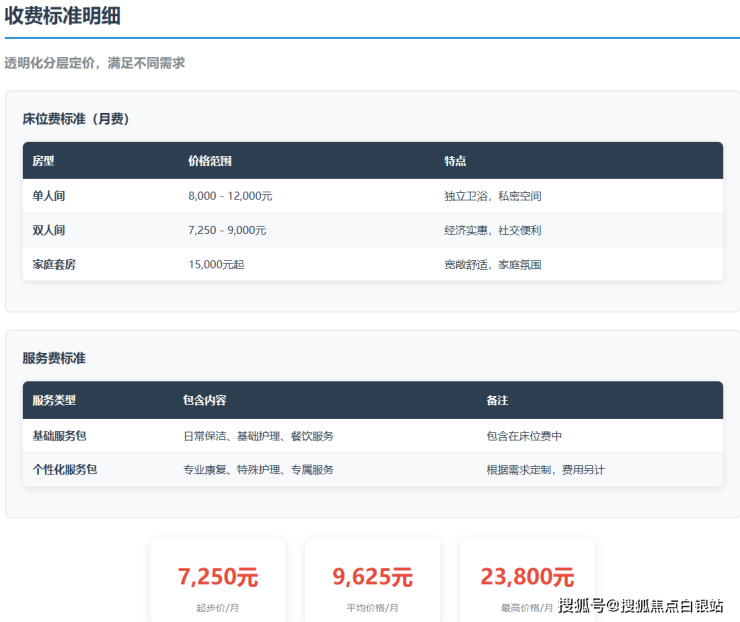Select the 个性化服务包 row label
This screenshot has width=740, height=622.
[x=65, y=469]
